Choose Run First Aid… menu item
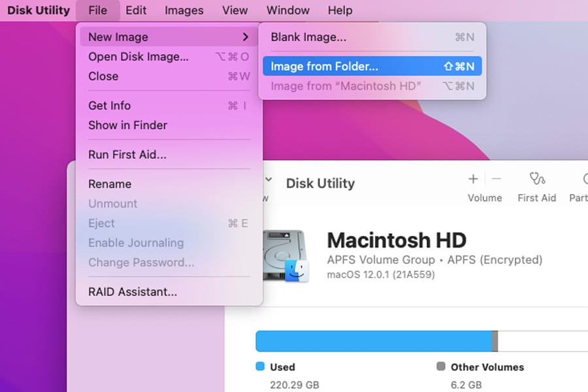588x392 pixels. coord(169,155)
